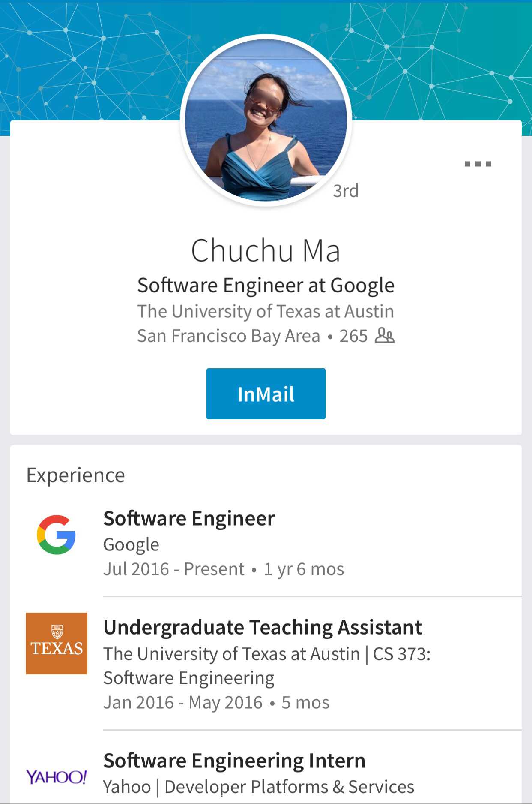532x806 pixels.
Task: Click The University of Texas at Austin subtitle
Action: pyautogui.click(x=266, y=311)
